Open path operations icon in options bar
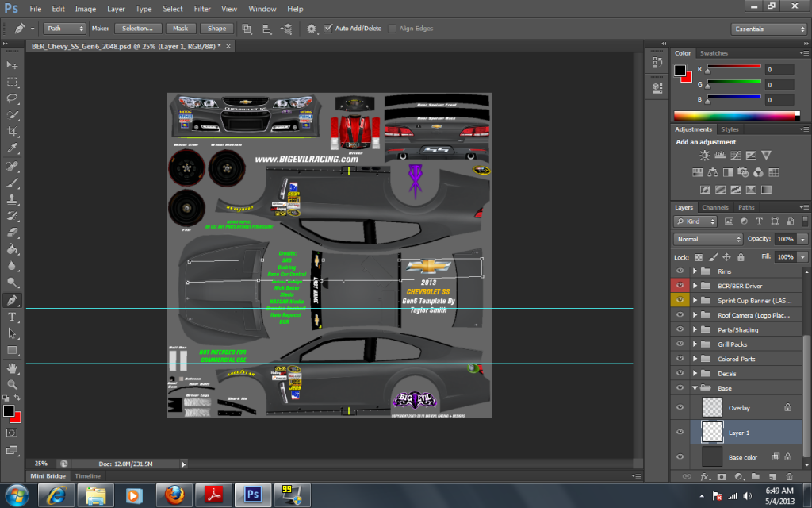 coord(247,29)
